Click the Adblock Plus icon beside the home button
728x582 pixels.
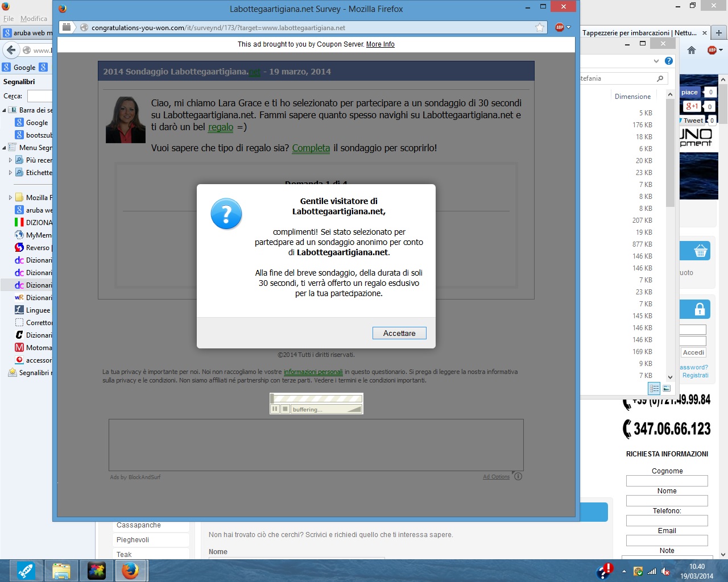click(712, 50)
